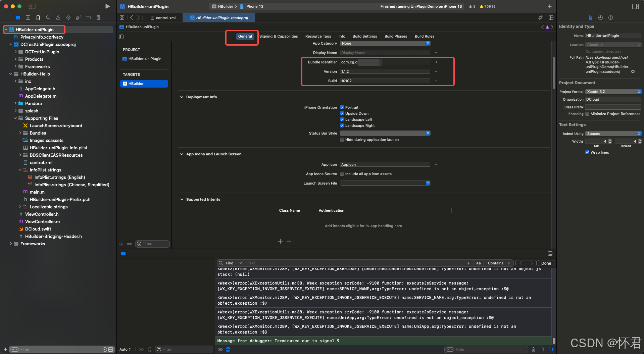Viewport: 644px width, 354px height.
Task: Toggle Portrait orientation checkbox
Action: (x=342, y=107)
